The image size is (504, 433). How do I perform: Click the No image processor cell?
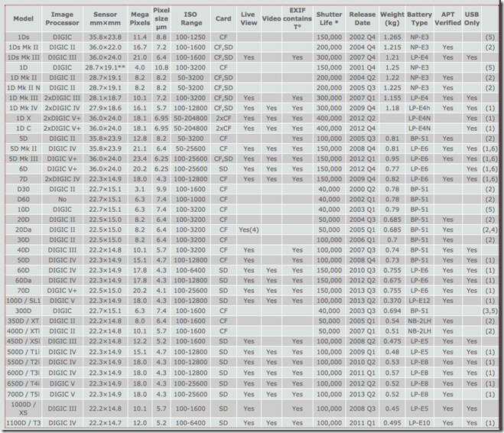pos(62,200)
